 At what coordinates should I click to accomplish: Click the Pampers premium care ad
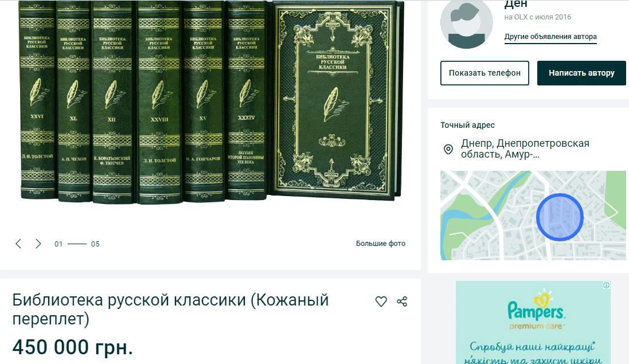click(x=533, y=322)
